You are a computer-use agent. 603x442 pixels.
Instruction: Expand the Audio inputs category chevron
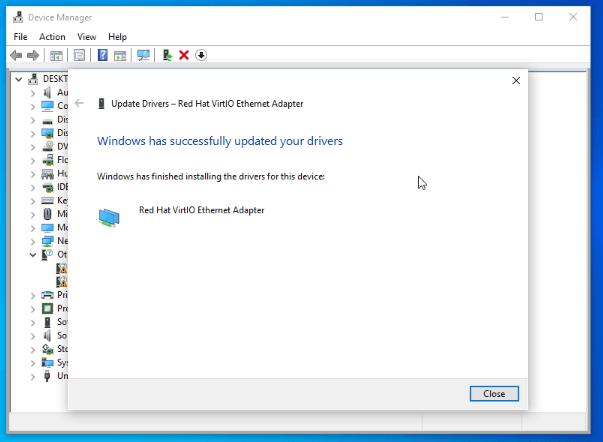[33, 93]
